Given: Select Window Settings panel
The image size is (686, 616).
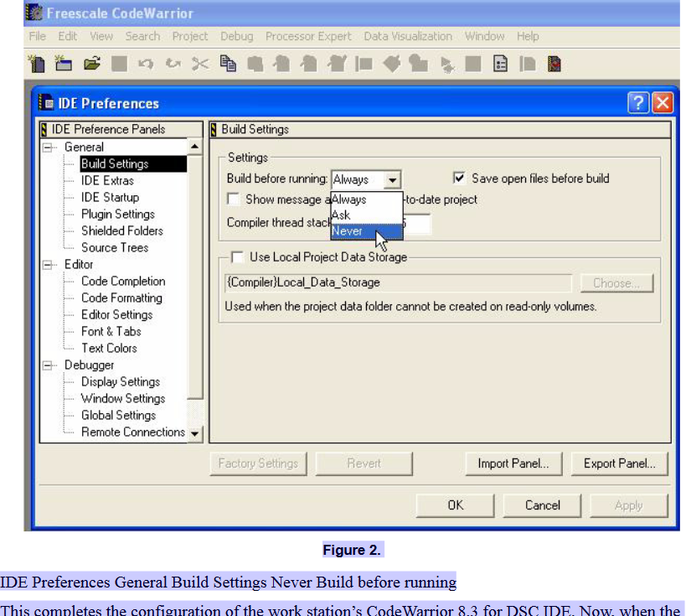Looking at the screenshot, I should click(123, 398).
